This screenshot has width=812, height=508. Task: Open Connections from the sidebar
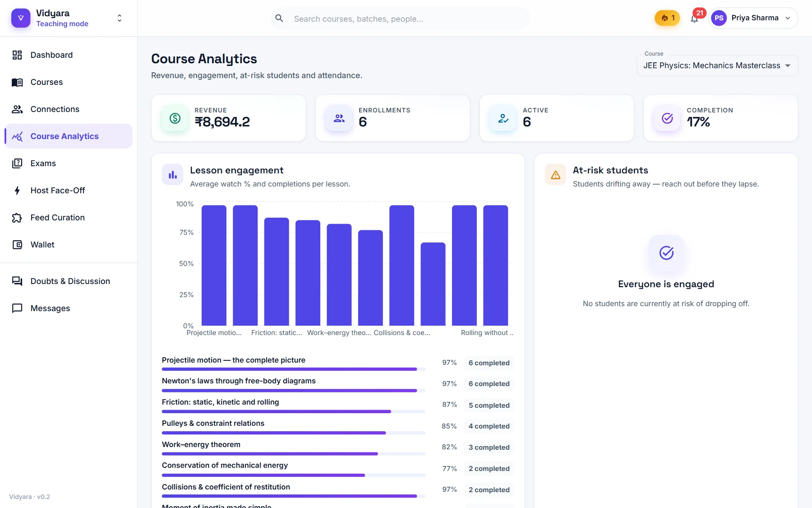click(x=69, y=109)
